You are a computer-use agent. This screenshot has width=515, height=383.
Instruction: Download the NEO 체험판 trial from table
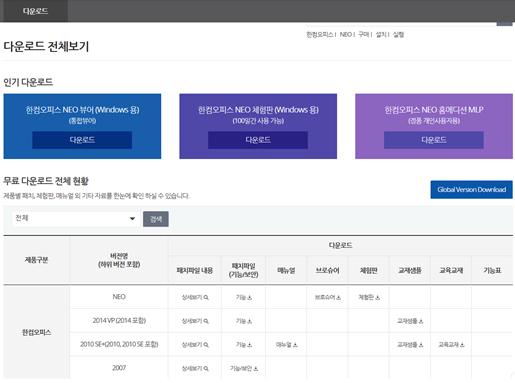(369, 297)
